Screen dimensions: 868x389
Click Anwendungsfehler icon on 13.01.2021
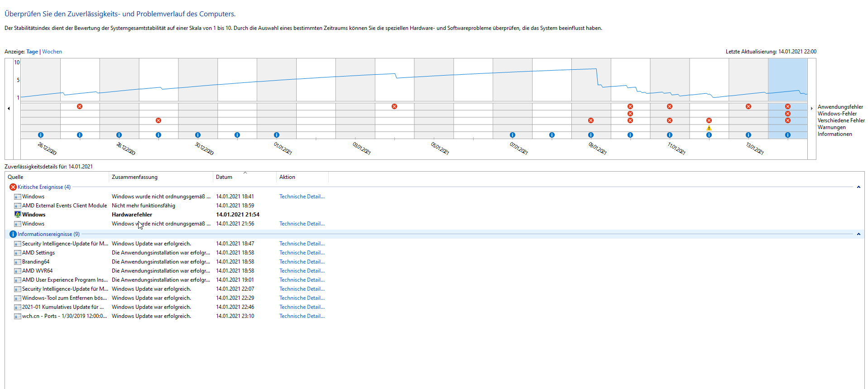click(748, 106)
